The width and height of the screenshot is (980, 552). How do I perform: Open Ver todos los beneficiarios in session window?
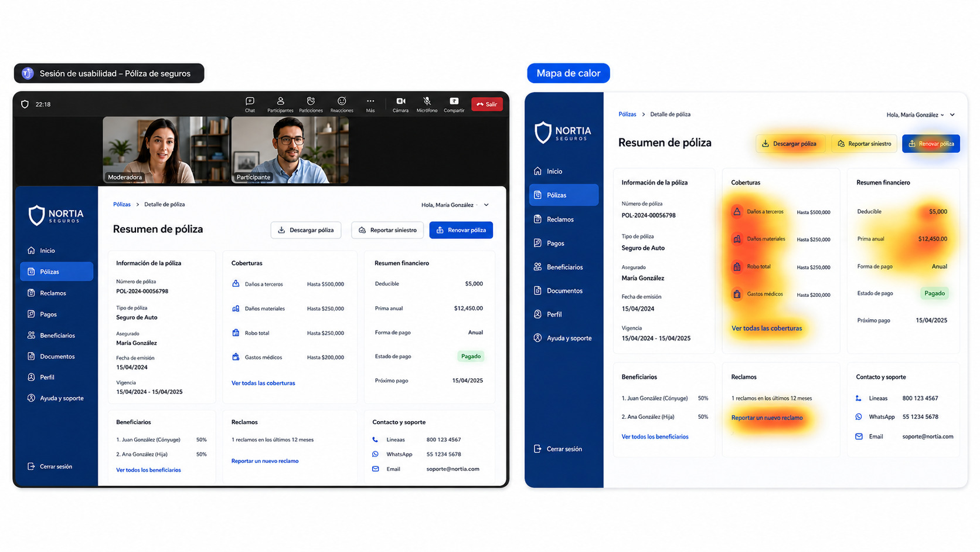coord(148,470)
